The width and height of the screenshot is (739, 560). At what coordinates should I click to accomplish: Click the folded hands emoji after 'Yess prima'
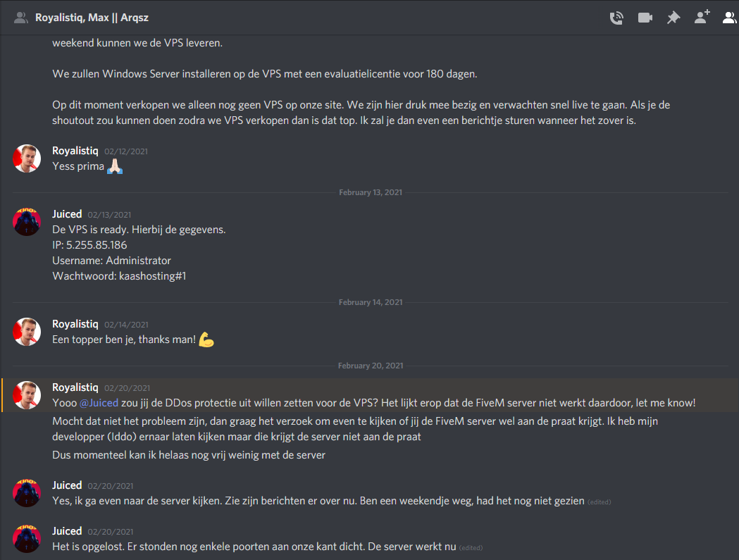tap(115, 168)
